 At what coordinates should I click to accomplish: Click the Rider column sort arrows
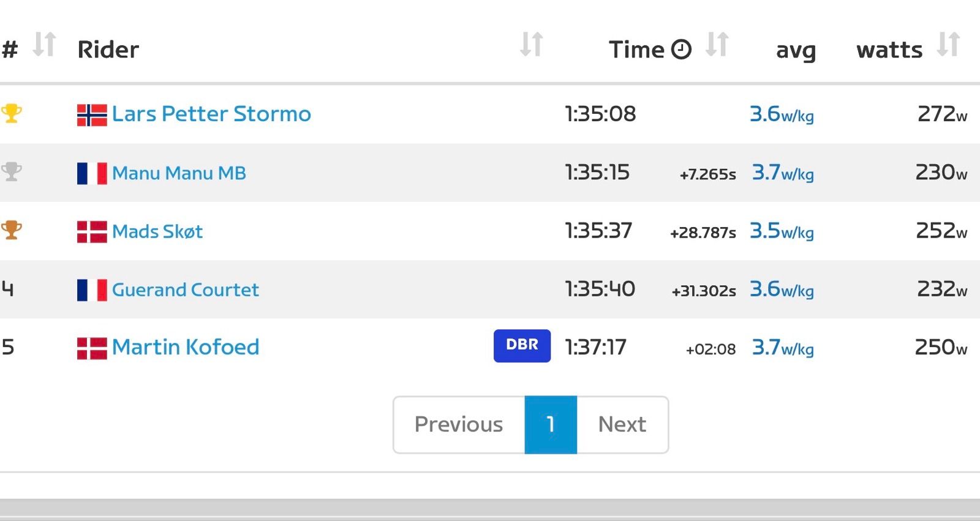[531, 45]
